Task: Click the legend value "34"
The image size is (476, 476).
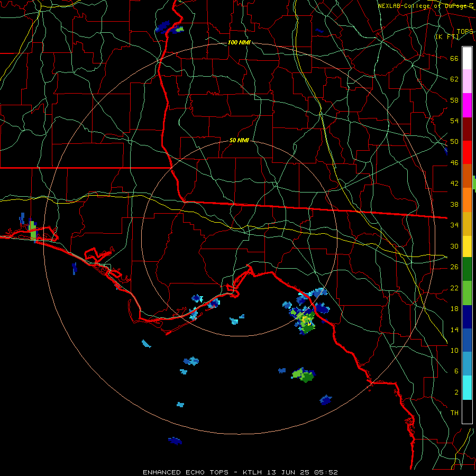Action: [x=454, y=225]
